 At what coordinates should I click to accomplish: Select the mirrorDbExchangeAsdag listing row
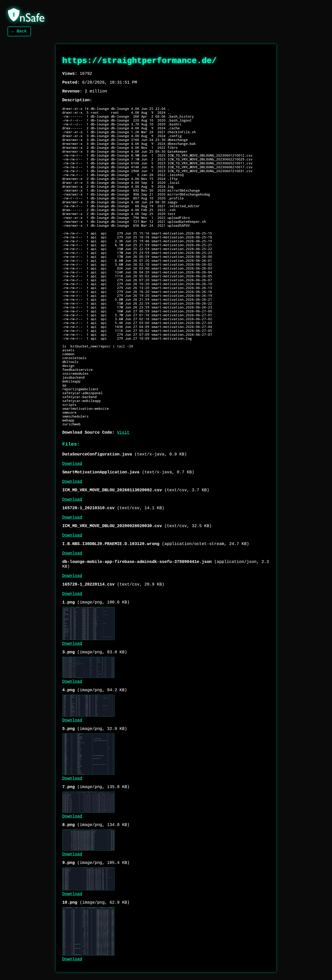tap(136, 194)
